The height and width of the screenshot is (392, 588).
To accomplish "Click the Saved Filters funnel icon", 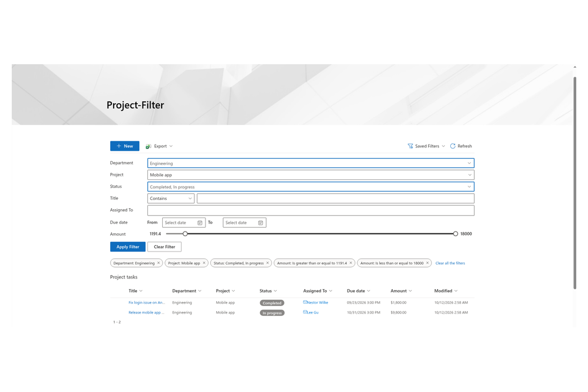I will click(410, 146).
